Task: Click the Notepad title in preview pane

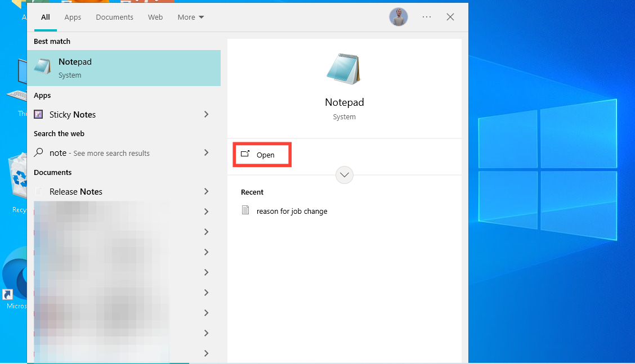Action: (345, 102)
